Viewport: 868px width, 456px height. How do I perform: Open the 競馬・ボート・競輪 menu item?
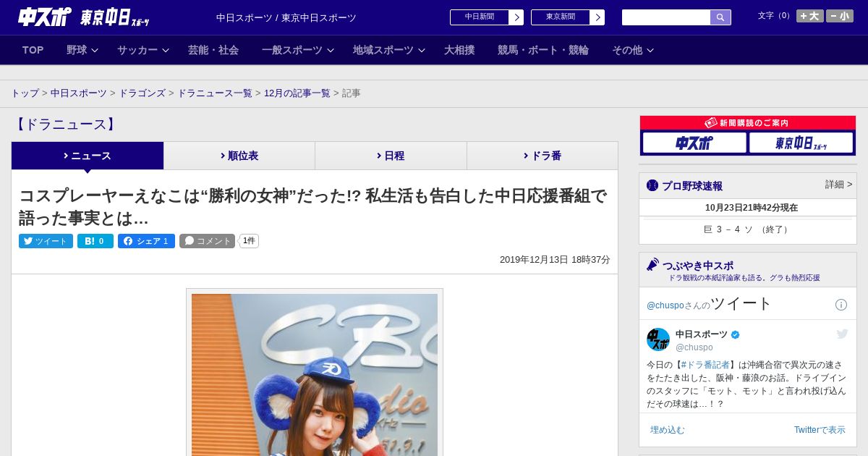point(543,50)
